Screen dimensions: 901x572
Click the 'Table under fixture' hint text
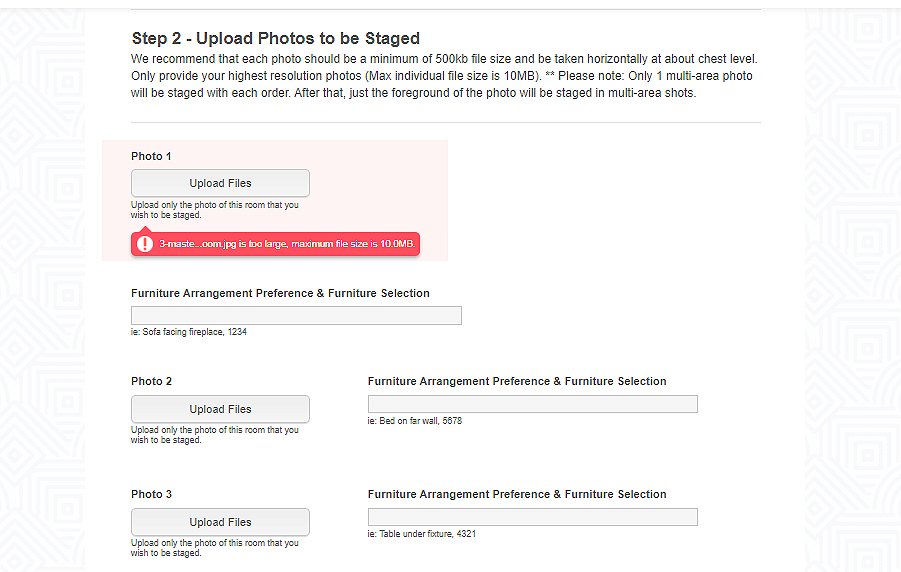[420, 534]
